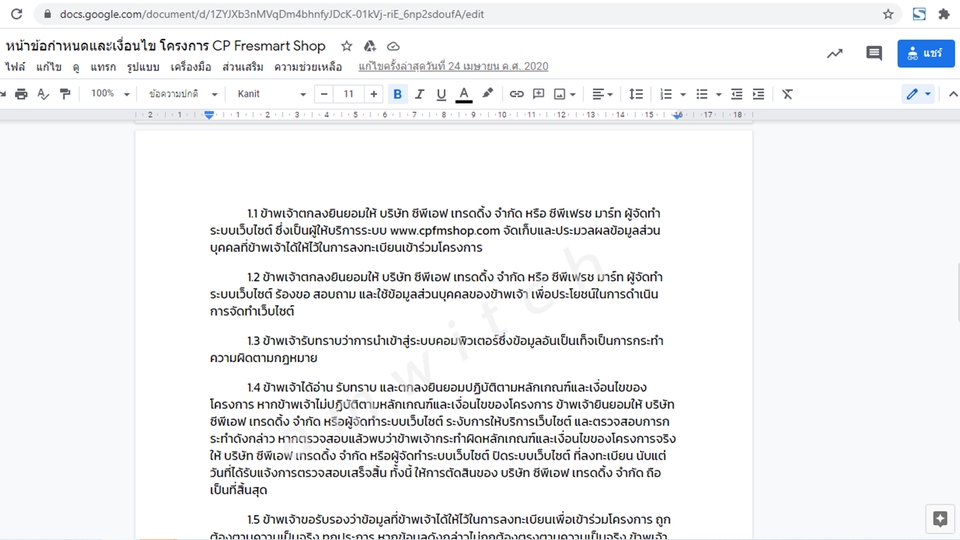960x540 pixels.
Task: Click in paragraph starting with 1.3
Action: click(437, 349)
